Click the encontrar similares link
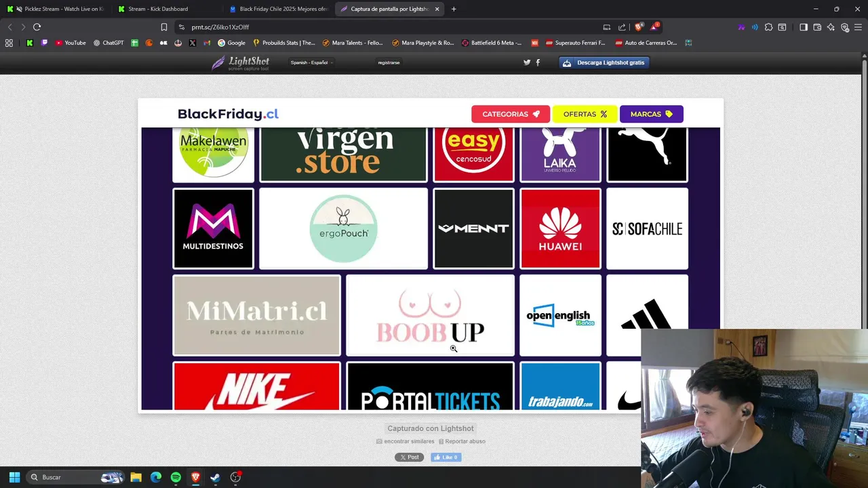Screen dimensions: 868x488 (x=406, y=441)
